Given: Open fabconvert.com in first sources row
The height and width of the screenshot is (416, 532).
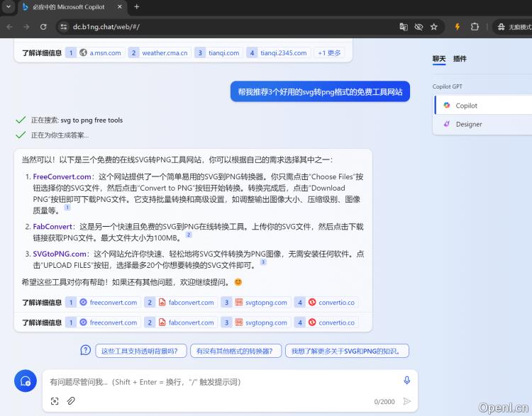Looking at the screenshot, I should click(181, 303).
